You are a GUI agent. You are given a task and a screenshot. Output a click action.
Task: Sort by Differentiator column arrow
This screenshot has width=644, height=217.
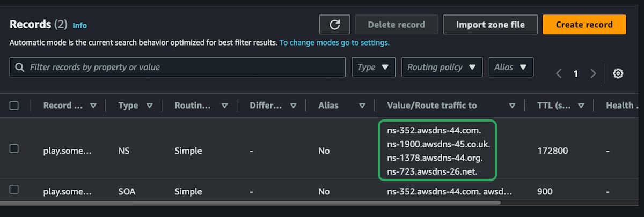coord(293,106)
